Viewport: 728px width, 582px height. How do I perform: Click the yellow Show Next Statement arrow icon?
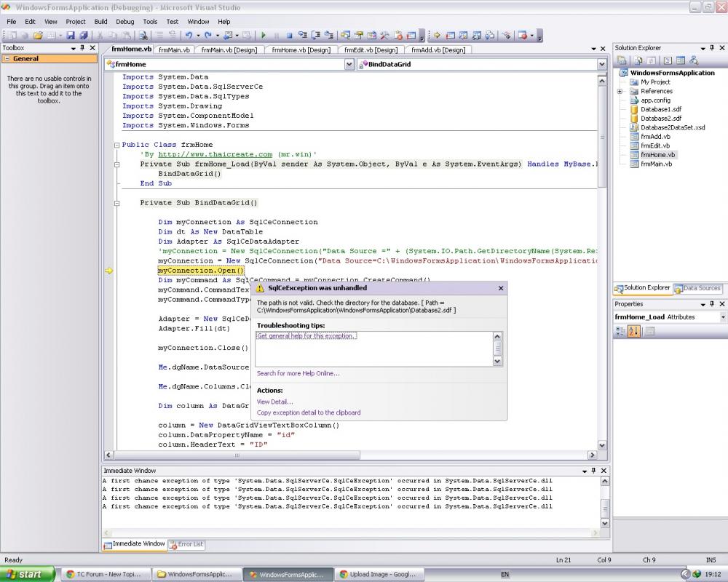coord(437,35)
